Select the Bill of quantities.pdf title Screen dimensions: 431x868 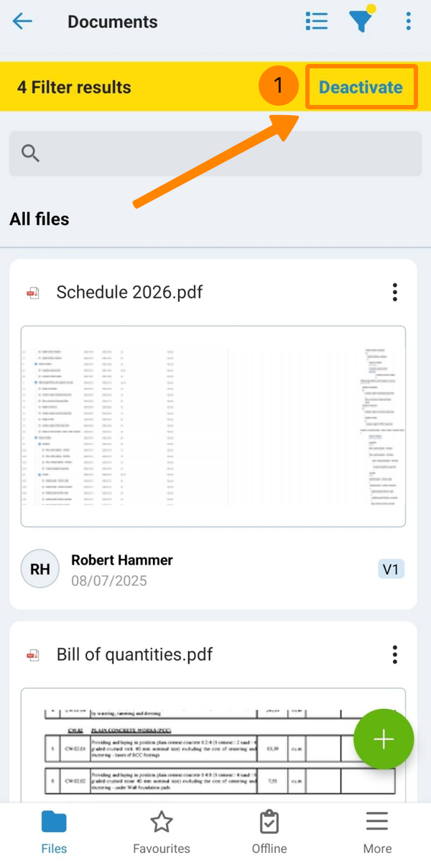pos(134,654)
